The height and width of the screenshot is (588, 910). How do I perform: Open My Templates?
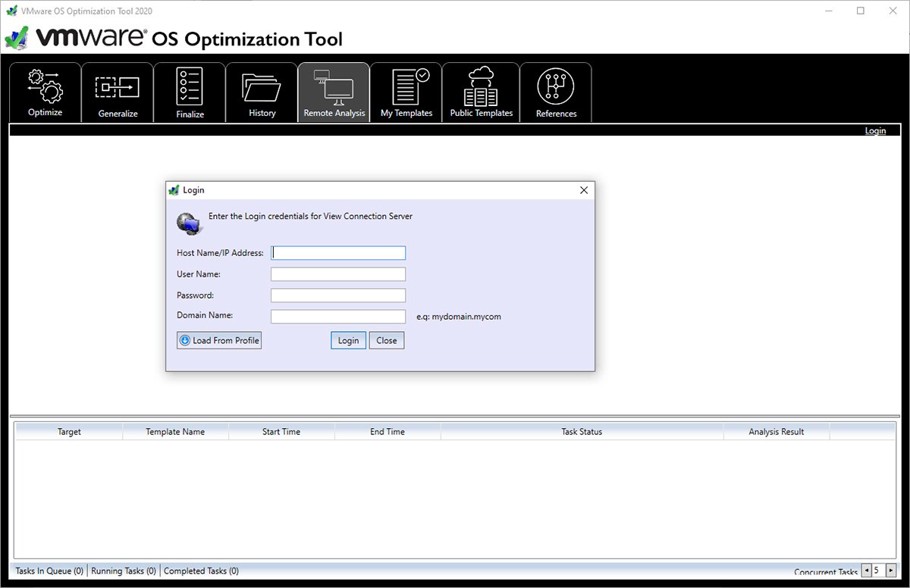[x=406, y=87]
